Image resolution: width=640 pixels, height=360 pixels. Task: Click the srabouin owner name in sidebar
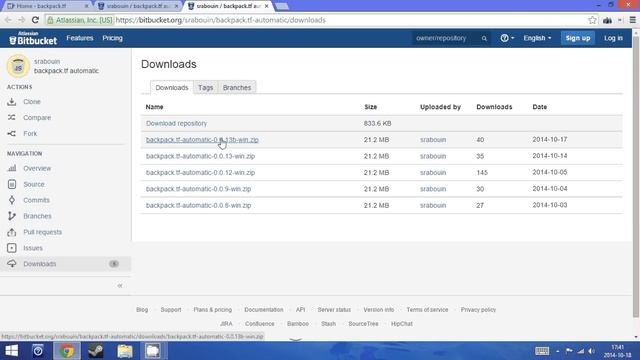[x=47, y=61]
